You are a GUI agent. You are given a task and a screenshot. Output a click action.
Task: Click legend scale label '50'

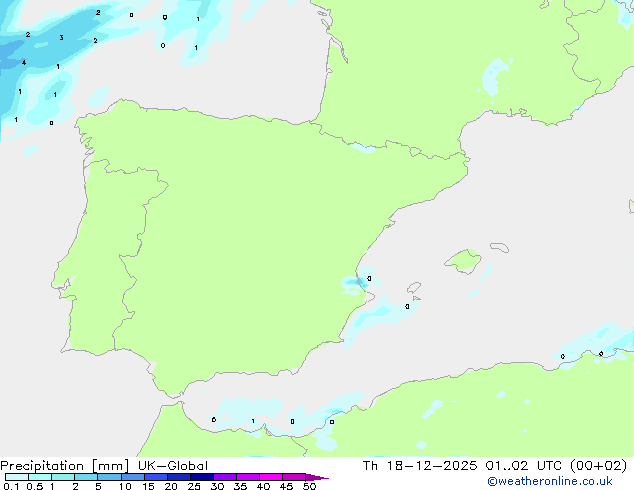[x=309, y=486]
